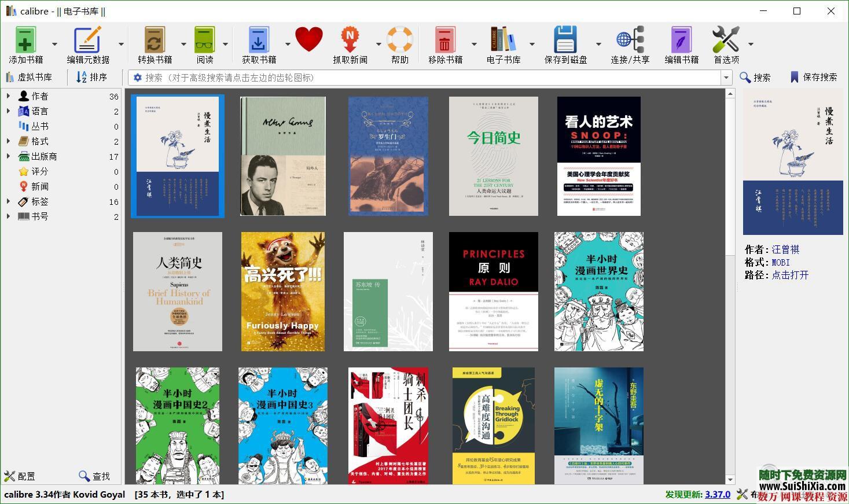Open the search history dropdown arrow

[x=726, y=78]
